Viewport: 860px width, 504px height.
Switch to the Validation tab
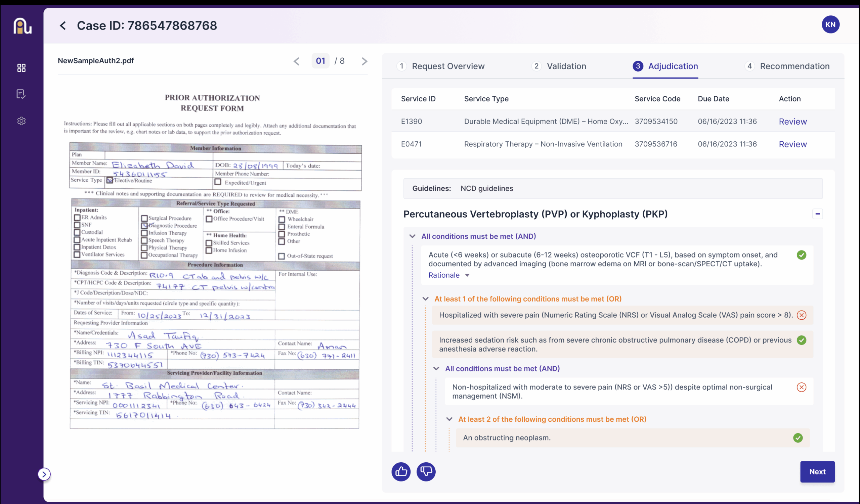(x=566, y=66)
